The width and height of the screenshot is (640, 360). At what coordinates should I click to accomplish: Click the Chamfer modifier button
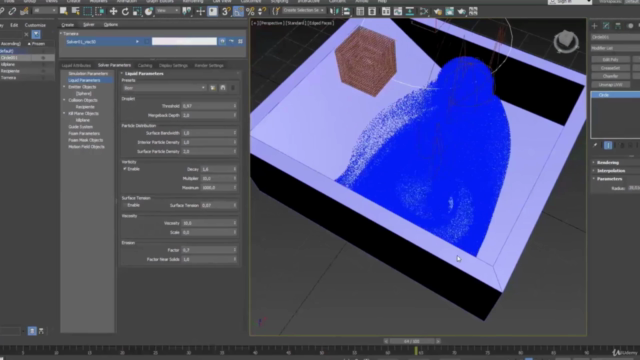610,76
